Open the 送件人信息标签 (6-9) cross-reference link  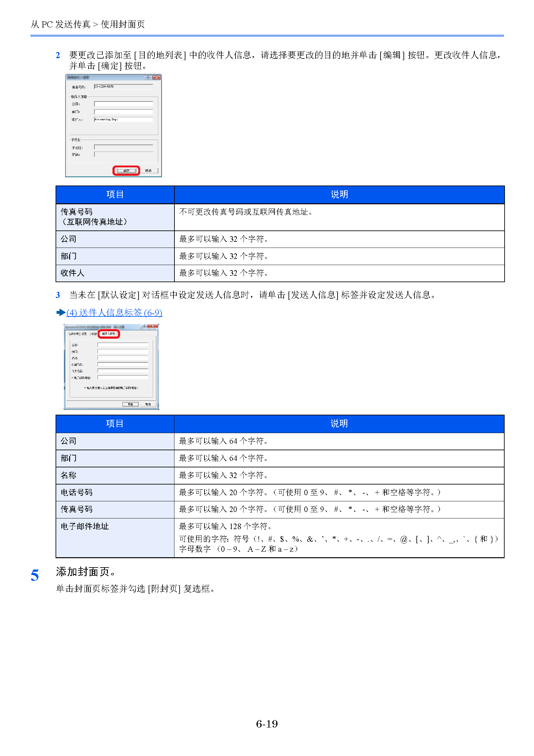click(114, 312)
